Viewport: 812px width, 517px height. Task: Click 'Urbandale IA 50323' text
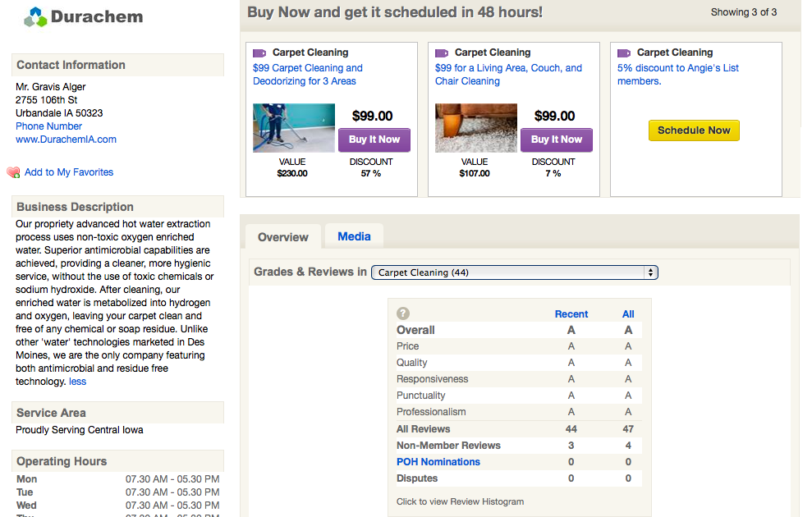[59, 112]
